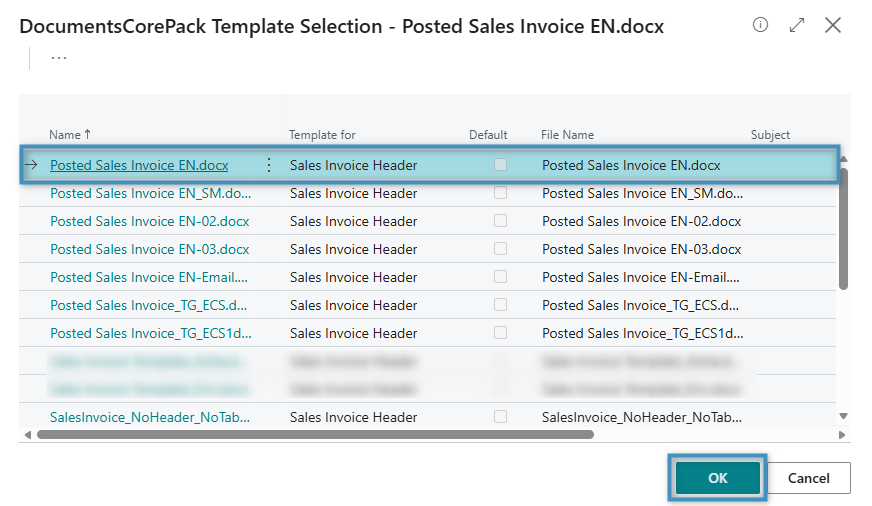
Task: Select File Name cell Posted Sales Invoice EN-Email
Action: [x=641, y=277]
